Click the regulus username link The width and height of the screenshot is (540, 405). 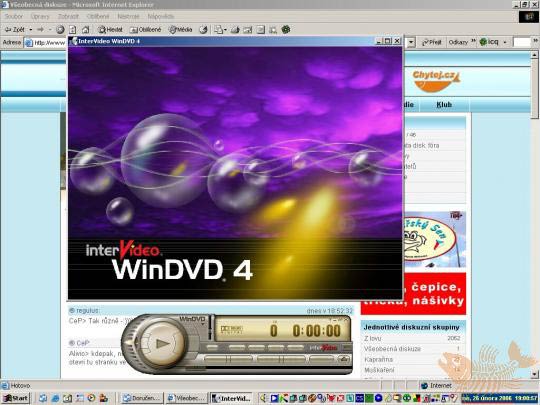coord(87,311)
